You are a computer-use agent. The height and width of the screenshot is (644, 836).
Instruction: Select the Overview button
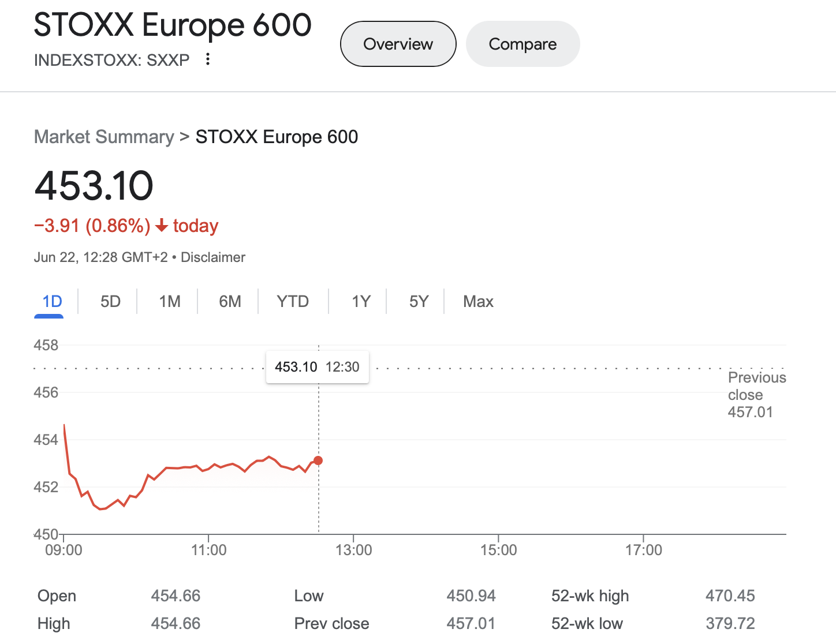click(398, 44)
